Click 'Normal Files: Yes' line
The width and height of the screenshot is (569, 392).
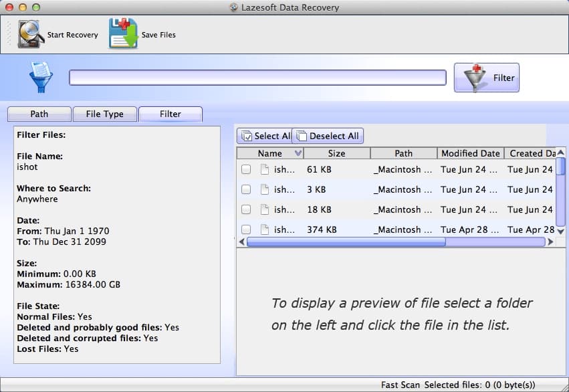(54, 317)
